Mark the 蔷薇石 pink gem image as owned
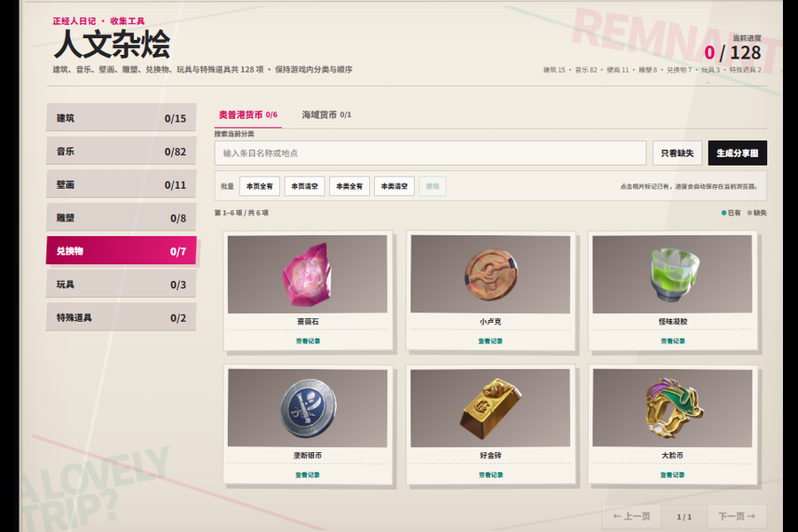 pos(308,274)
